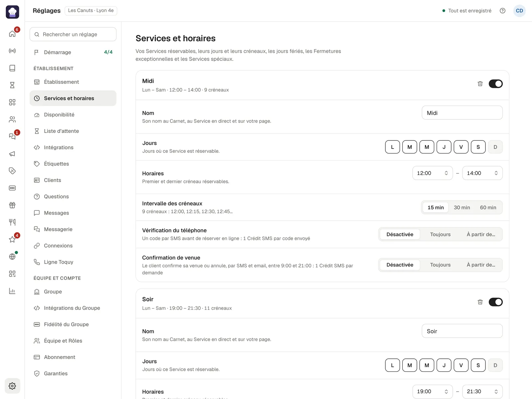Open the Soir start time 19:00 selector

[433, 391]
